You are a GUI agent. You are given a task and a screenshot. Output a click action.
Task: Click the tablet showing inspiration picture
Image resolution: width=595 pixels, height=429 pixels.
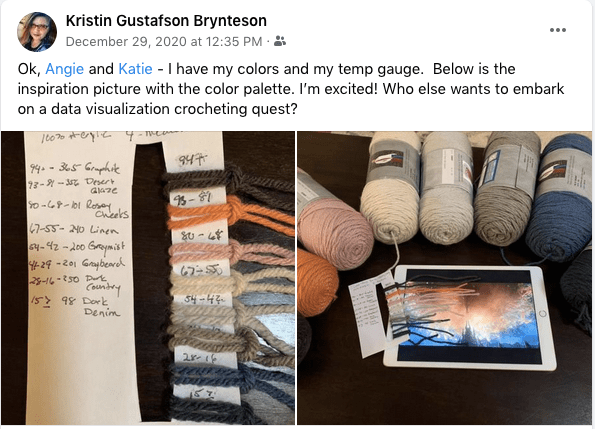[x=469, y=317]
